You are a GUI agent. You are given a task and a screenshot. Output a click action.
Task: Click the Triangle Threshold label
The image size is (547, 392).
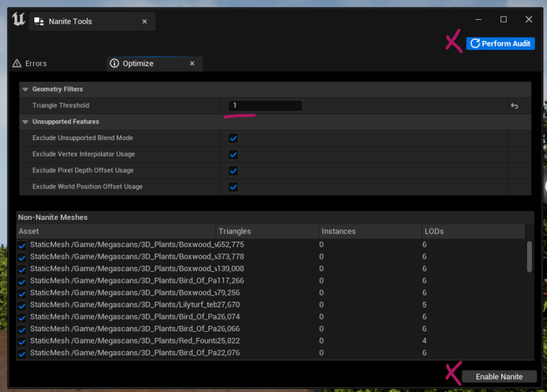point(61,105)
